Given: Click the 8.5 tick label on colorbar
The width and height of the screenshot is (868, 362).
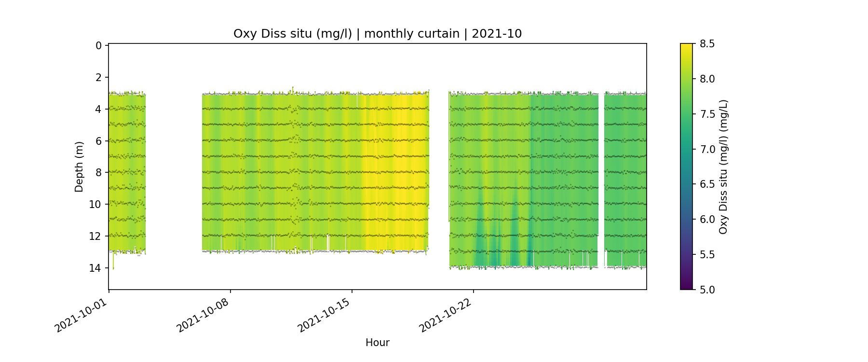Looking at the screenshot, I should point(707,44).
